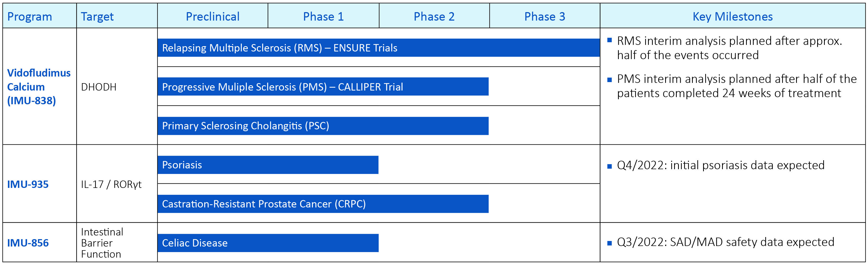868x265 pixels.
Task: Click the Key Milestones header
Action: pos(733,17)
